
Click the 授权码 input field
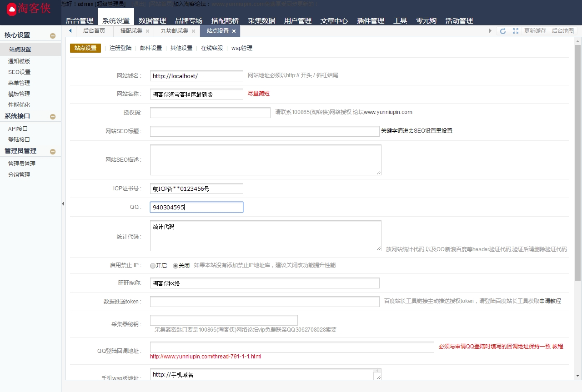210,112
